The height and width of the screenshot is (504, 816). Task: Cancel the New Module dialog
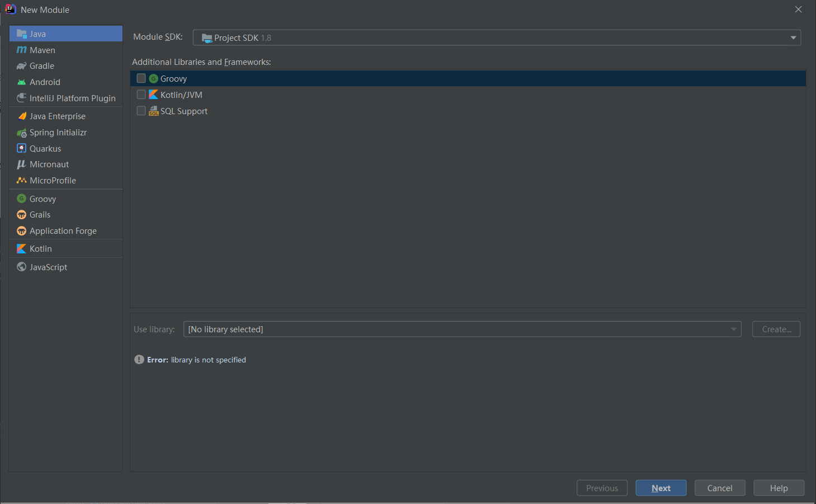coord(720,488)
